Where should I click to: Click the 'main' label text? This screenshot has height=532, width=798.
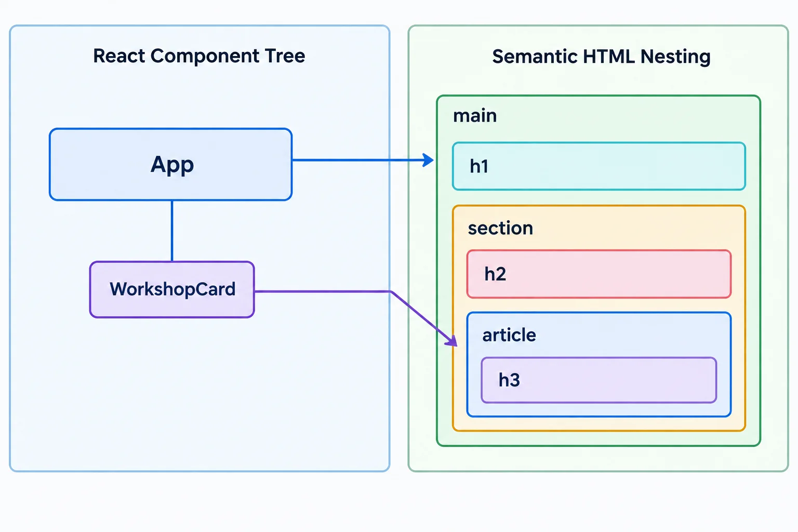point(475,115)
